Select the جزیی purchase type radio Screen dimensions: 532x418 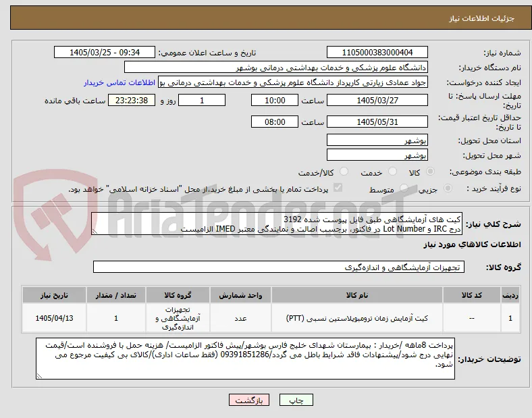tap(448, 188)
